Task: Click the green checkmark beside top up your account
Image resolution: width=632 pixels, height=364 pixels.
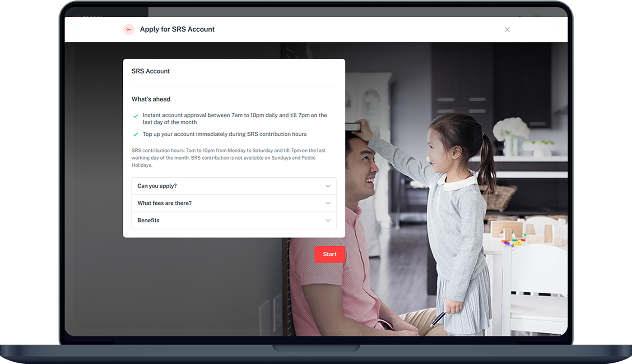Action: pos(135,134)
